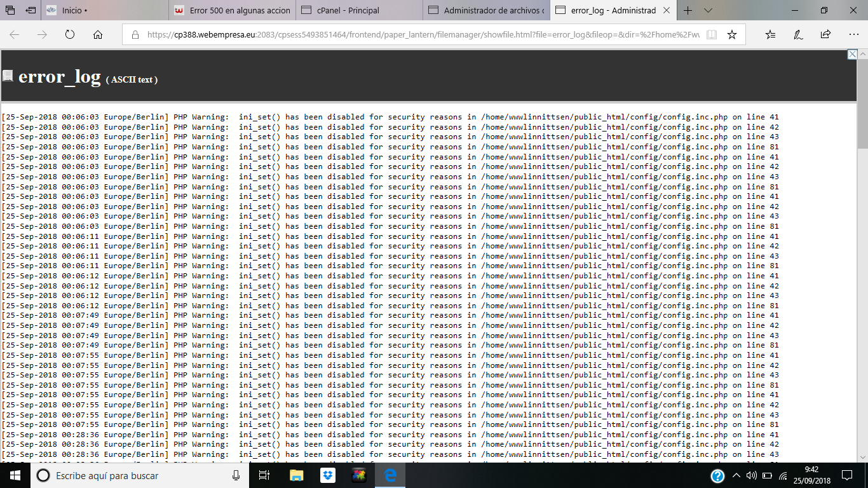Image resolution: width=868 pixels, height=488 pixels.
Task: Click the 00:06:11 log entry for line 43
Action: tap(390, 256)
